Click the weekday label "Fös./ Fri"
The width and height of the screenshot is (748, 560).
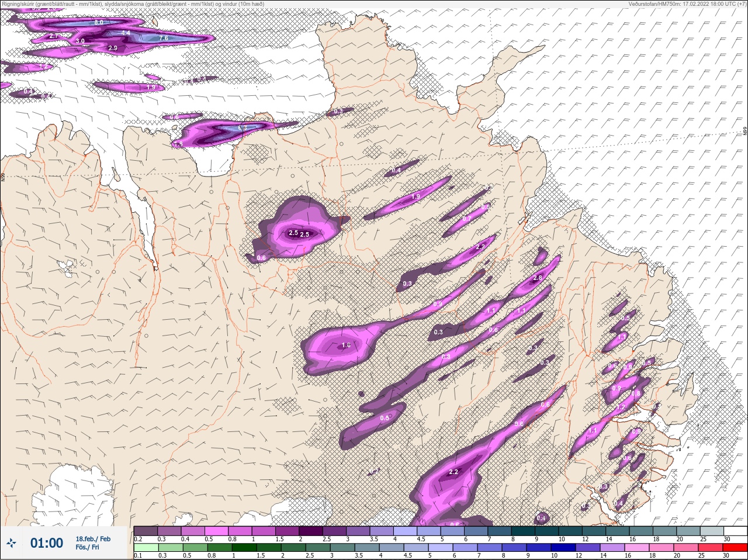pyautogui.click(x=87, y=547)
